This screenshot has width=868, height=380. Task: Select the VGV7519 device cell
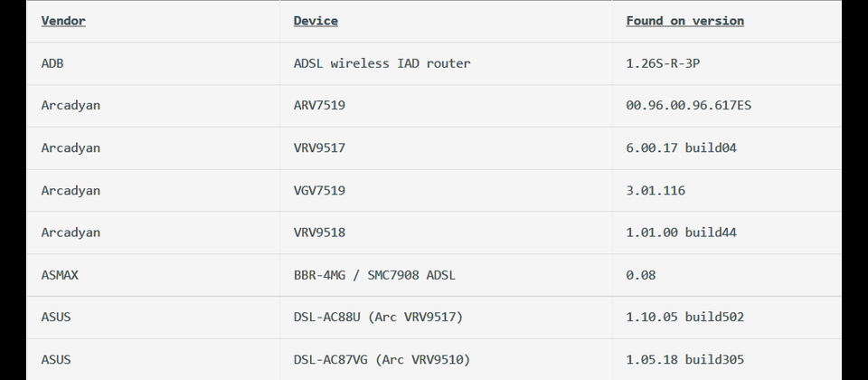[x=319, y=191]
